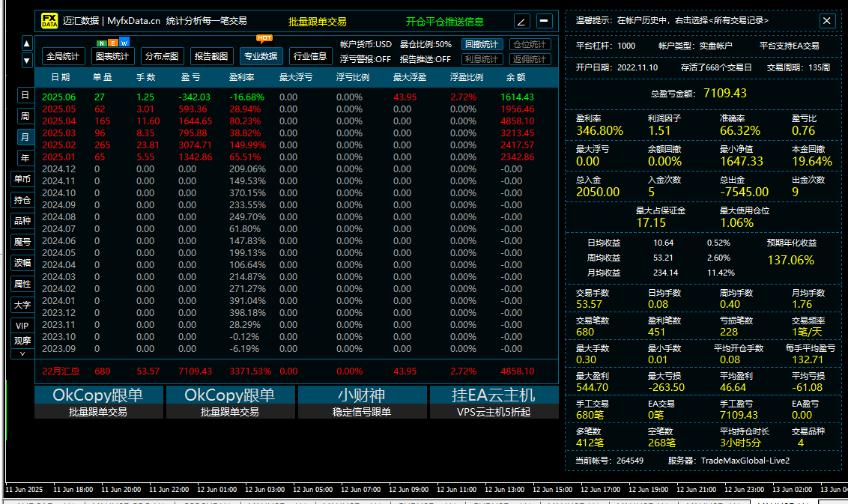Select 持仓 sidebar button
Screen dimensions: 848x504
22,200
